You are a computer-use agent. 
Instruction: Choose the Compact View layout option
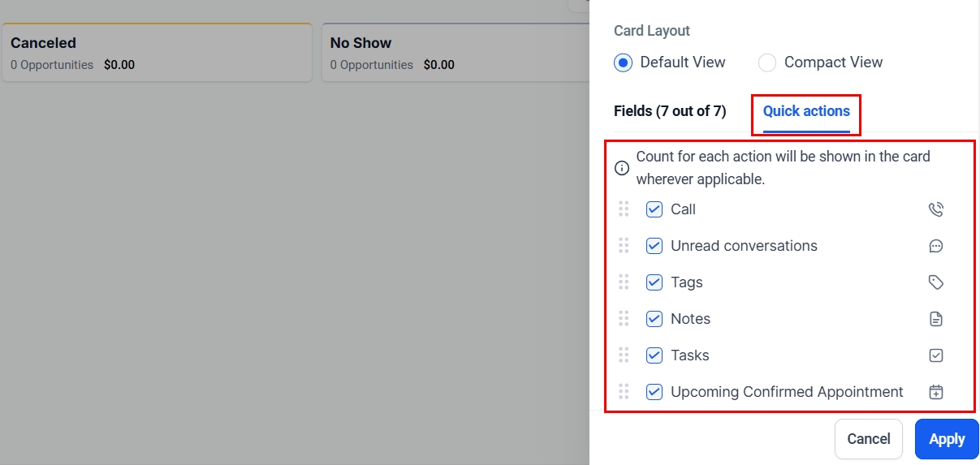coord(767,62)
